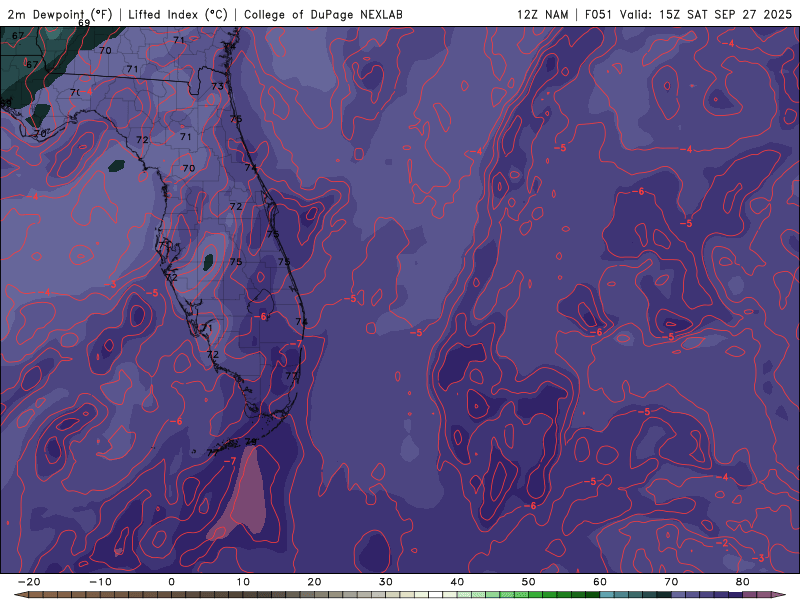800x600 pixels.
Task: Click the "50" colorbar label
Action: [529, 582]
